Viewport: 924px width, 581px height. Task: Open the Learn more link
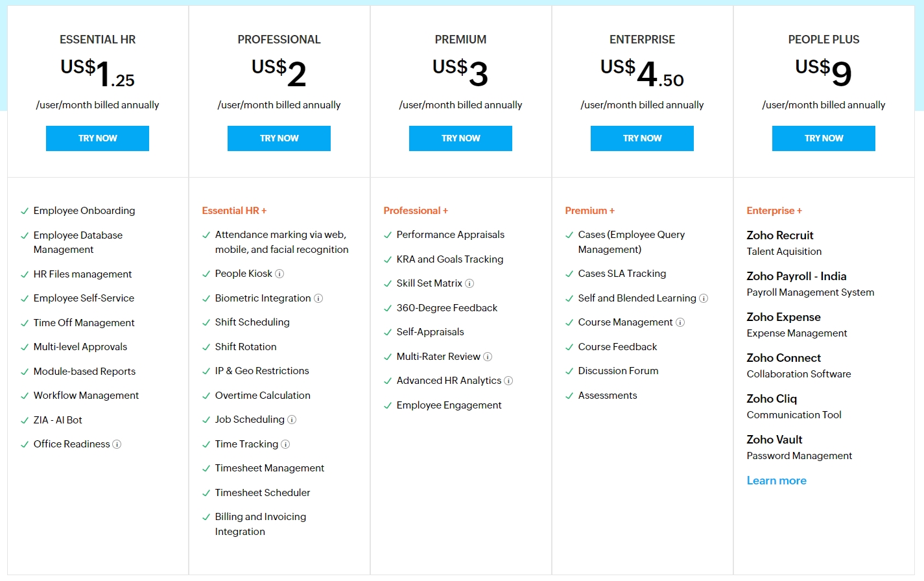point(776,480)
